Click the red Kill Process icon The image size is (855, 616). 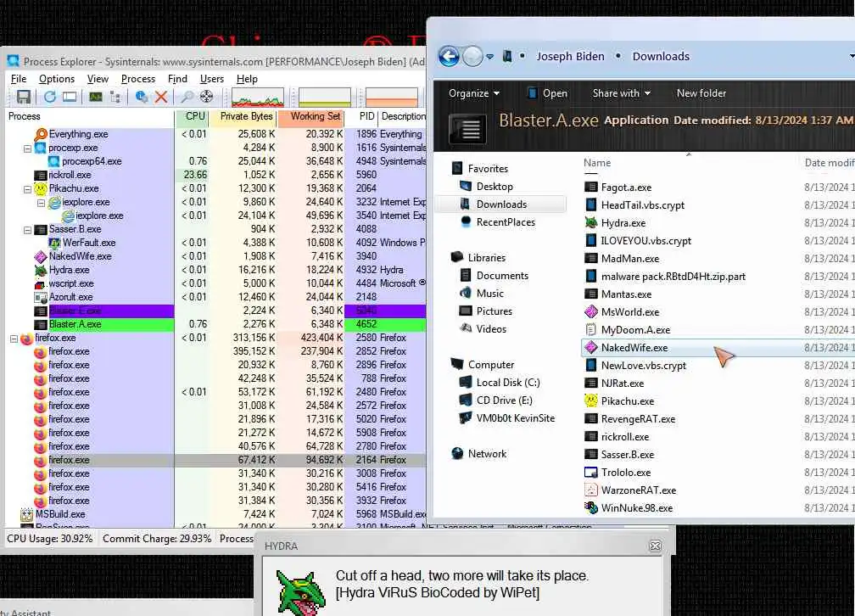click(x=161, y=97)
